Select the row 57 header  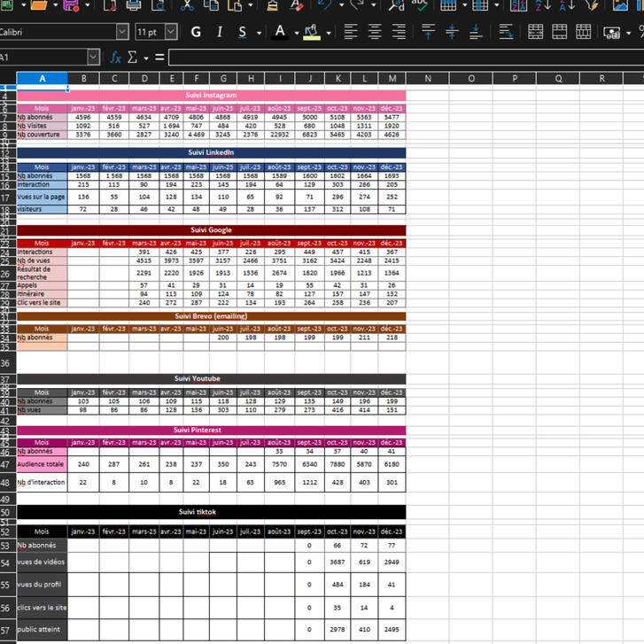pos(8,630)
